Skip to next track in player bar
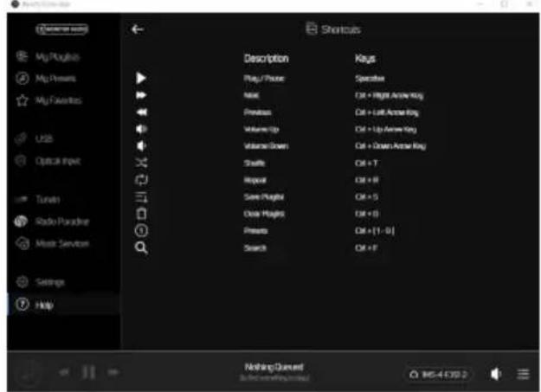Screen dimensions: 541x392 pyautogui.click(x=113, y=372)
